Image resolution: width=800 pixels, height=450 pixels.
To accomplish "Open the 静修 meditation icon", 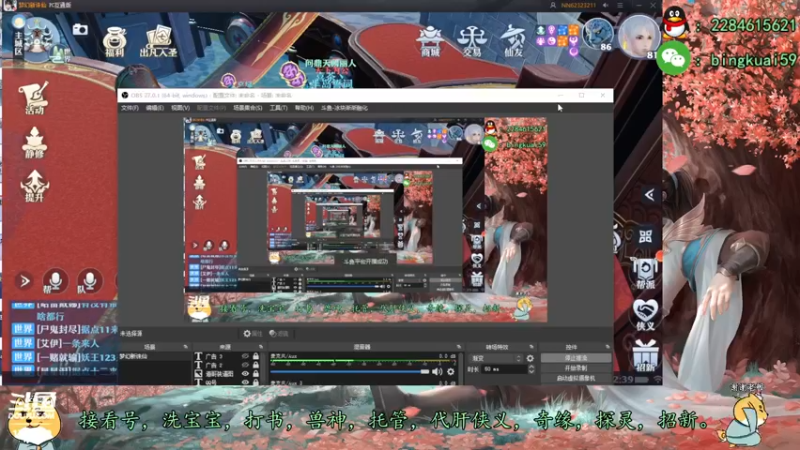I will pos(34,142).
